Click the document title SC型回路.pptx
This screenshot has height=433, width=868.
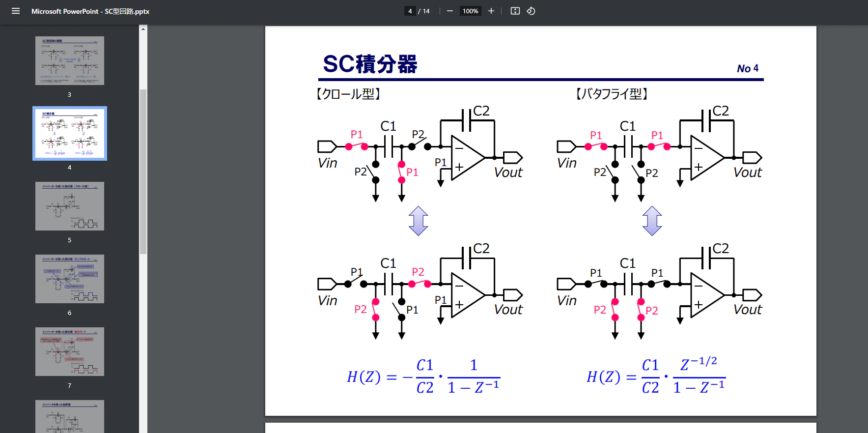pyautogui.click(x=90, y=11)
